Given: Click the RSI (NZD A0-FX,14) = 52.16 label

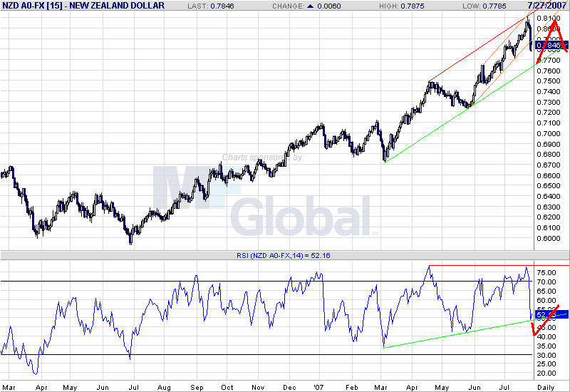Looking at the screenshot, I should 283,255.
